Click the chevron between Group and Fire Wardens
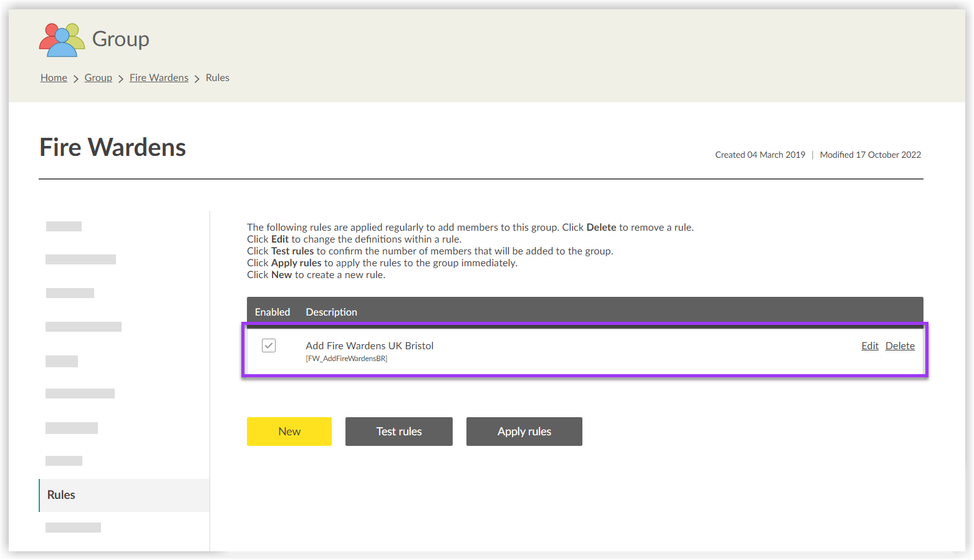This screenshot has height=560, width=974. click(121, 79)
